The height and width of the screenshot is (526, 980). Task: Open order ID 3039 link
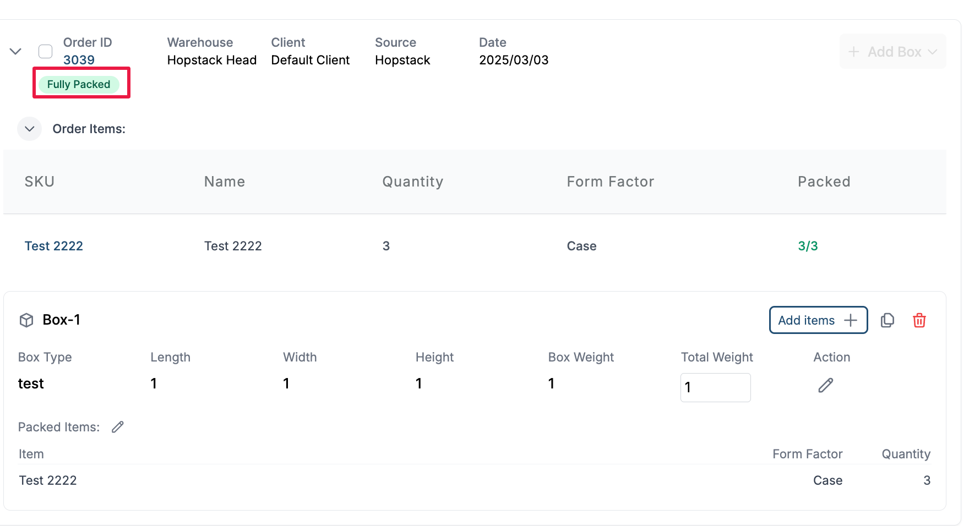pyautogui.click(x=79, y=60)
